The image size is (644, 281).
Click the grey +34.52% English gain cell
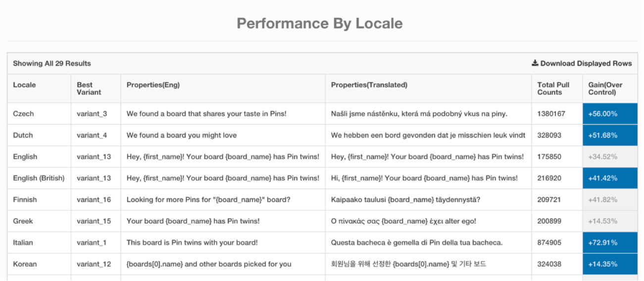pos(610,157)
